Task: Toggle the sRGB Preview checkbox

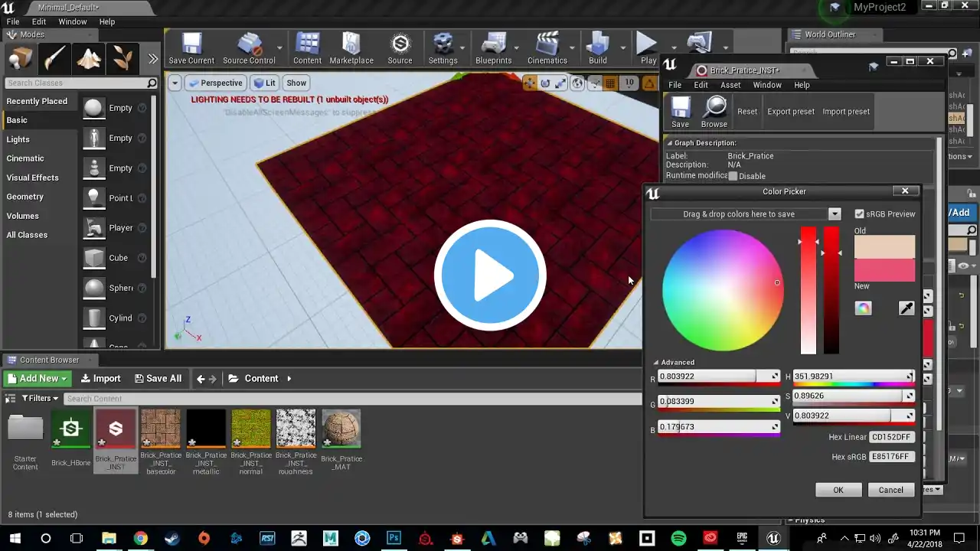Action: point(859,214)
